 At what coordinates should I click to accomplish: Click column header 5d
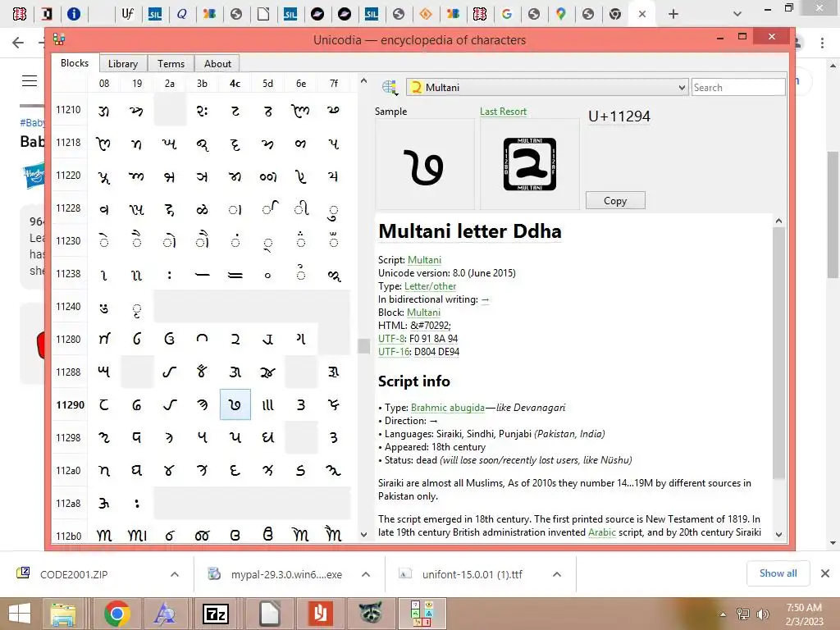[x=268, y=84]
